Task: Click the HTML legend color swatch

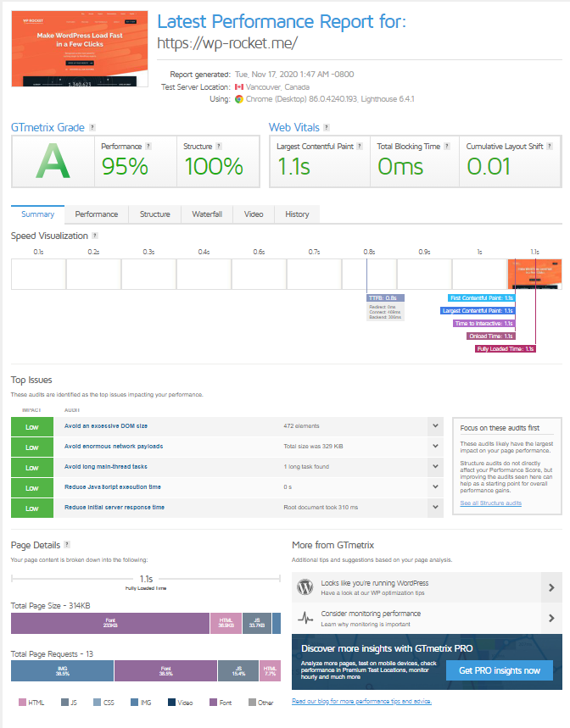Action: click(x=22, y=703)
